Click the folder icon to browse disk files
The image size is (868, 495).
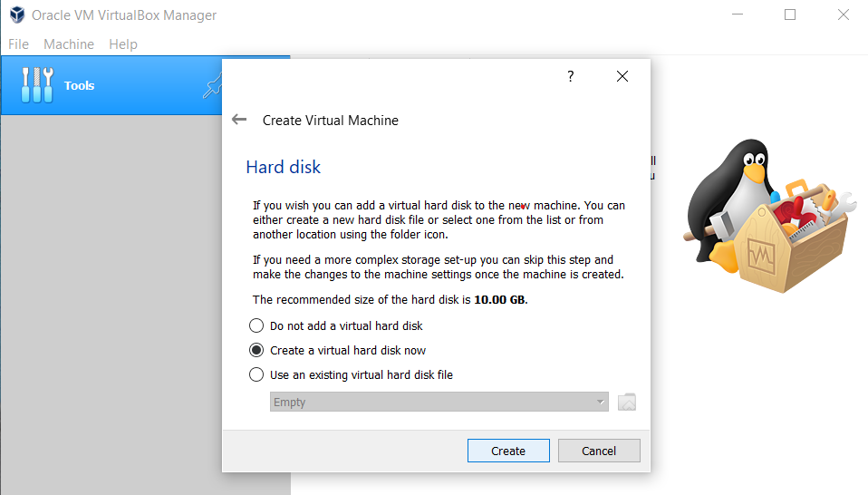pyautogui.click(x=627, y=402)
